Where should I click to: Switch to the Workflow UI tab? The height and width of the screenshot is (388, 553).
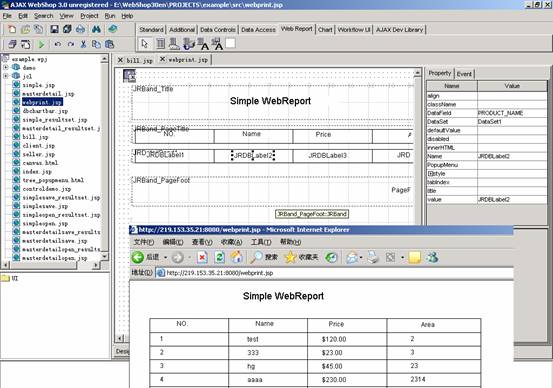(354, 30)
